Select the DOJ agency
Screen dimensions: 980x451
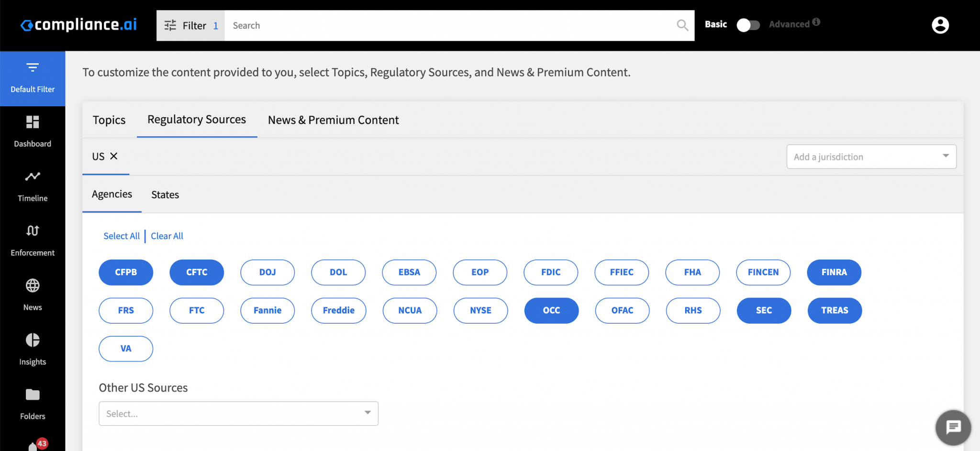point(267,272)
